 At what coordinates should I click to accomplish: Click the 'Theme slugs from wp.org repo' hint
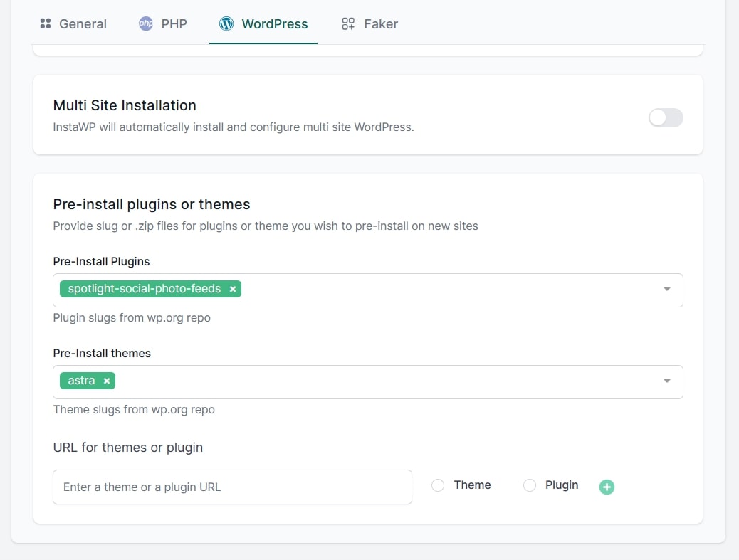134,410
